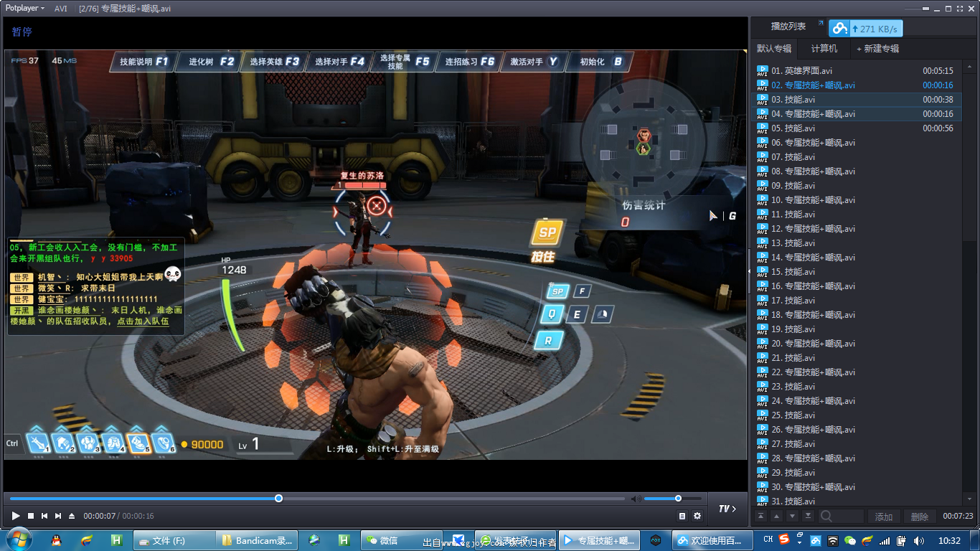The image size is (980, 551).
Task: Move playlist item down arrow button
Action: [x=792, y=516]
